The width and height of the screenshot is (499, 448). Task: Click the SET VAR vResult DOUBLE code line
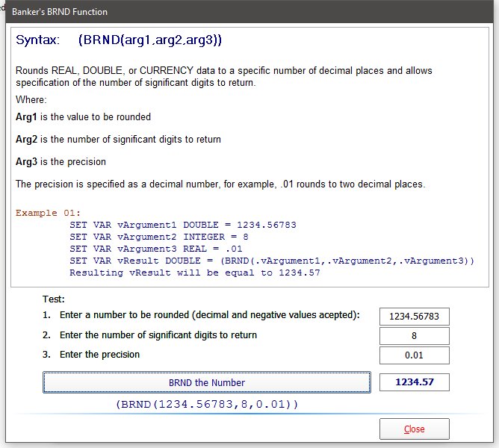272,261
